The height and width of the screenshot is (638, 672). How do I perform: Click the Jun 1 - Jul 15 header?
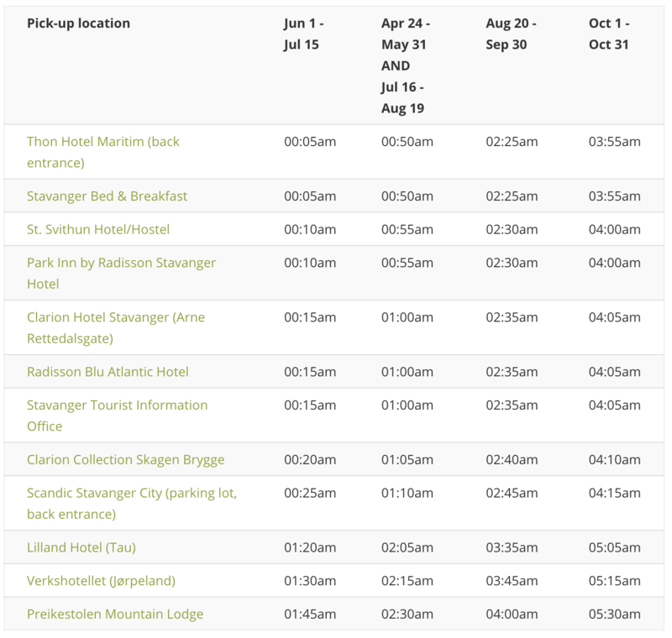tap(303, 34)
